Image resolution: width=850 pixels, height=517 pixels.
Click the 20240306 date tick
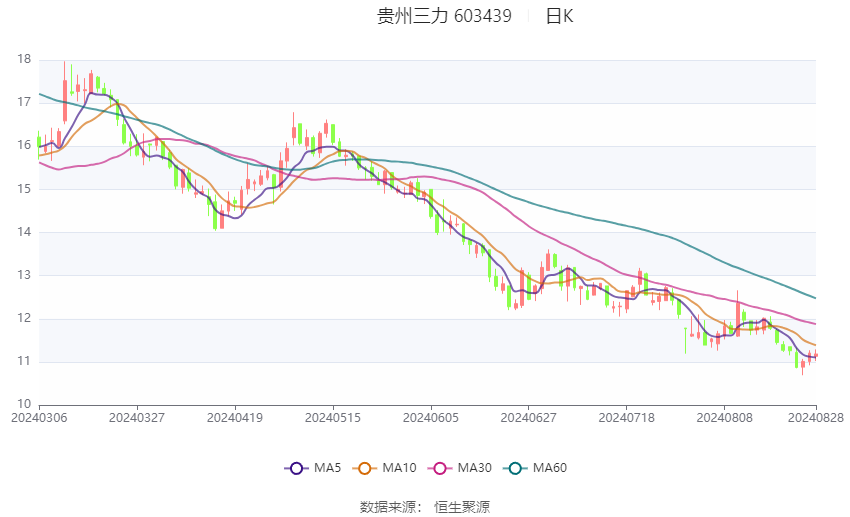pyautogui.click(x=39, y=418)
